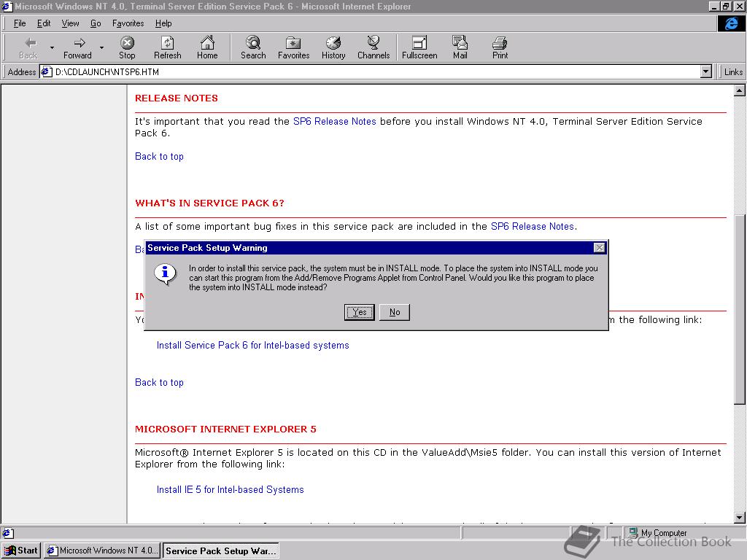
Task: Close the Service Pack Setup Warning dialog
Action: 600,248
